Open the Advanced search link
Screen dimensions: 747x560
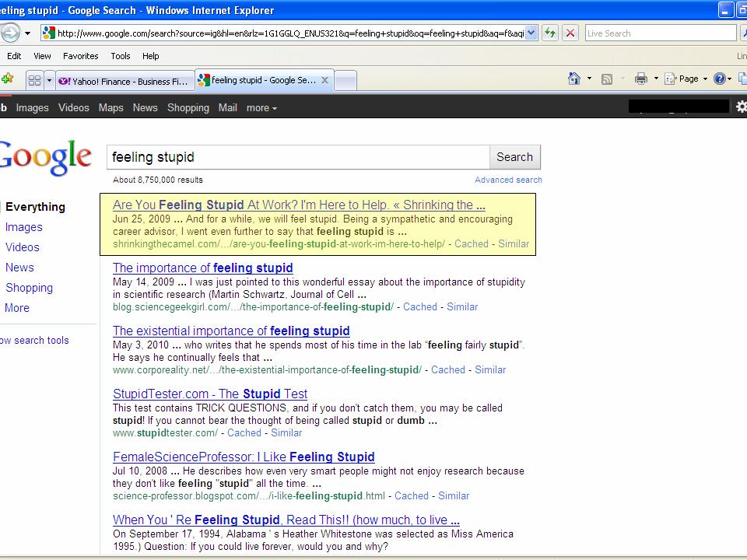(x=508, y=180)
